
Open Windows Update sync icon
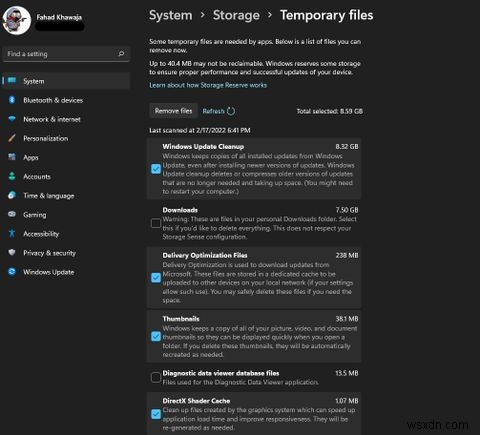click(x=12, y=272)
